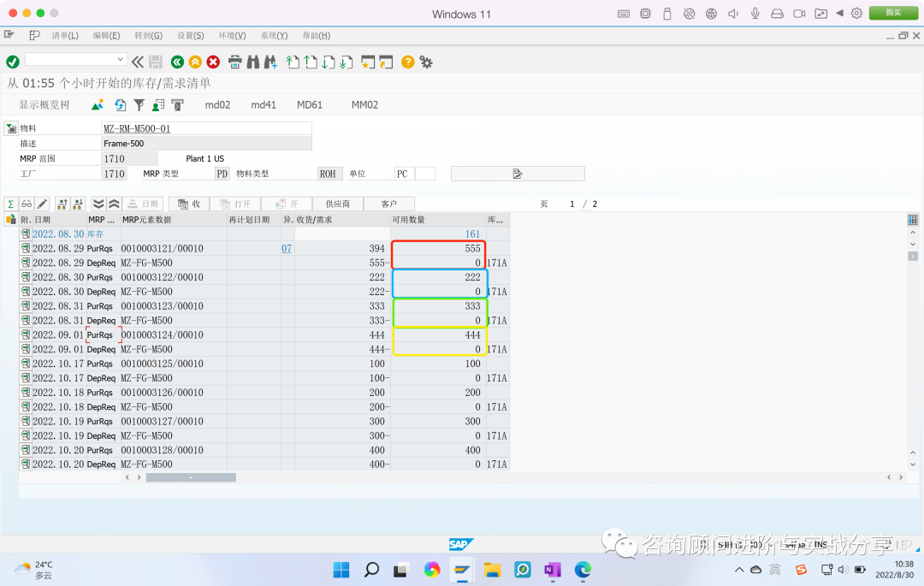Click the Windows Start button on taskbar
Image resolution: width=924 pixels, height=586 pixels.
coord(341,570)
